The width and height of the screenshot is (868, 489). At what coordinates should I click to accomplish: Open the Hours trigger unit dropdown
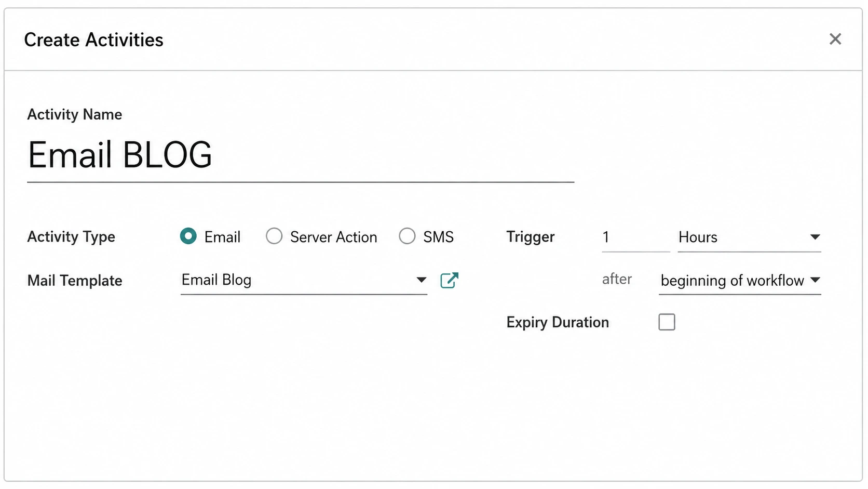point(749,237)
